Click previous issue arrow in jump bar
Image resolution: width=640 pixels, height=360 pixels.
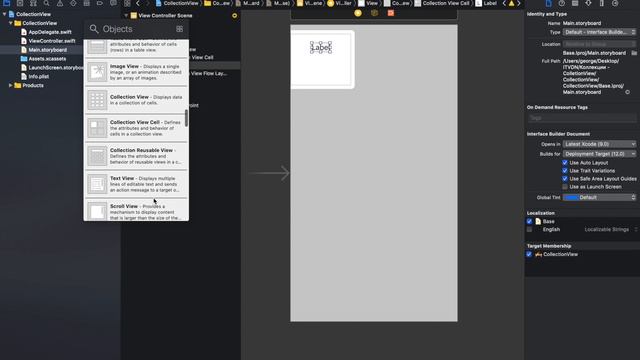click(504, 3)
